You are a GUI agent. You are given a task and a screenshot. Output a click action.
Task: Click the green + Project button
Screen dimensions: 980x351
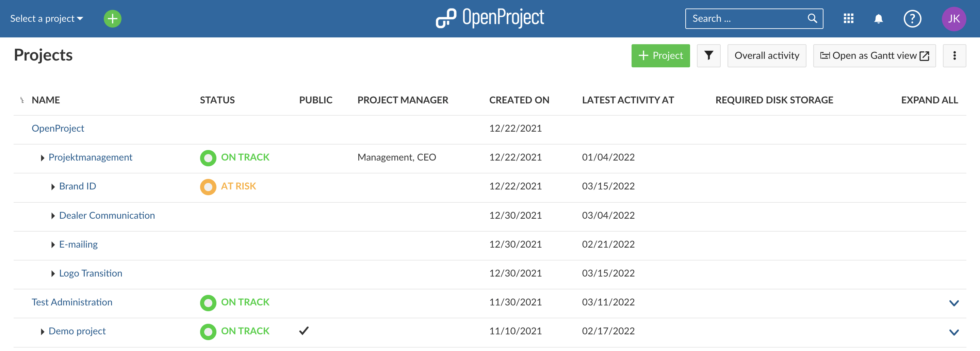(x=660, y=55)
